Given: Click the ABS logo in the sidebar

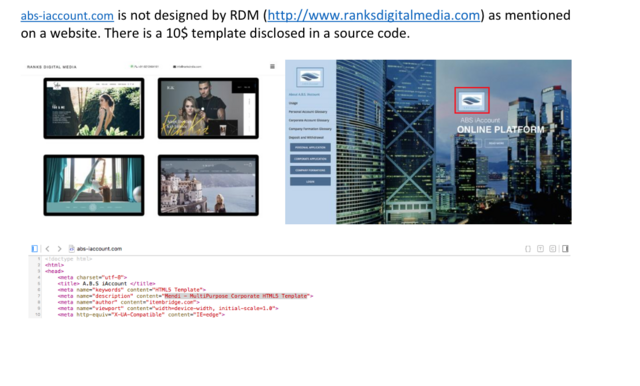Looking at the screenshot, I should point(310,77).
